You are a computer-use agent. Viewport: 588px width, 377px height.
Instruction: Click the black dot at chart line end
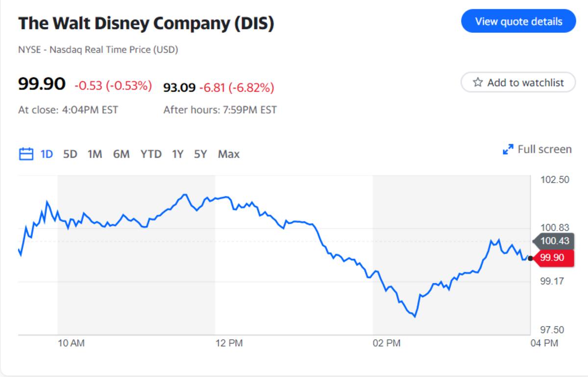pos(530,258)
